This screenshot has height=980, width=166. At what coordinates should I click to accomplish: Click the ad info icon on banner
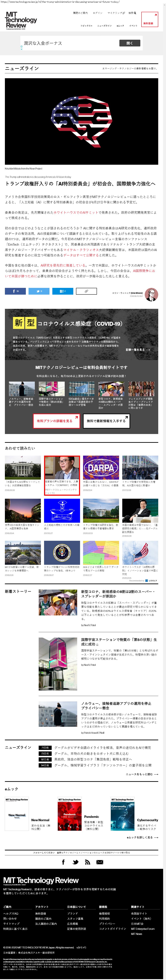pyautogui.click(x=22, y=47)
